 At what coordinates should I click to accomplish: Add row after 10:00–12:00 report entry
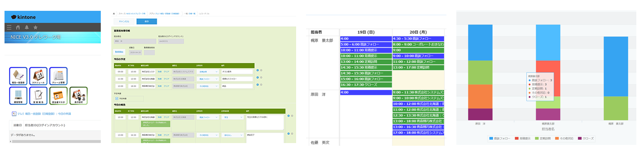(x=288, y=116)
